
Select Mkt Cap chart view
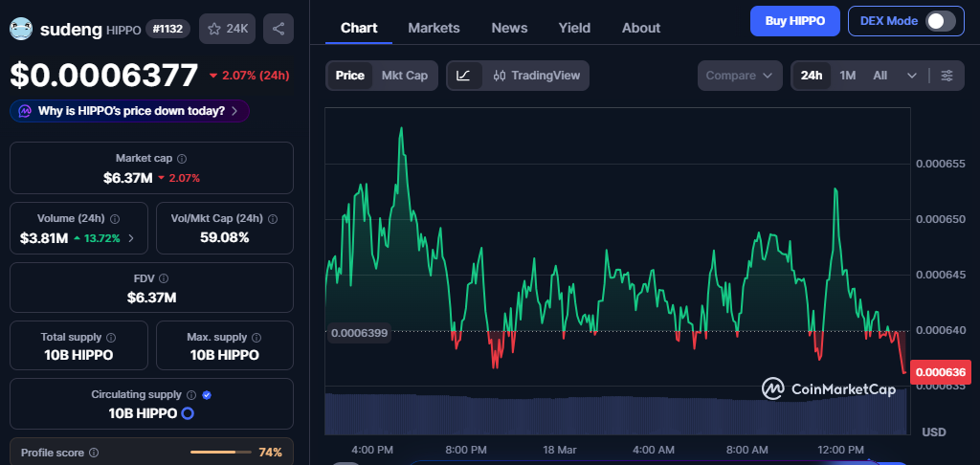click(x=405, y=76)
